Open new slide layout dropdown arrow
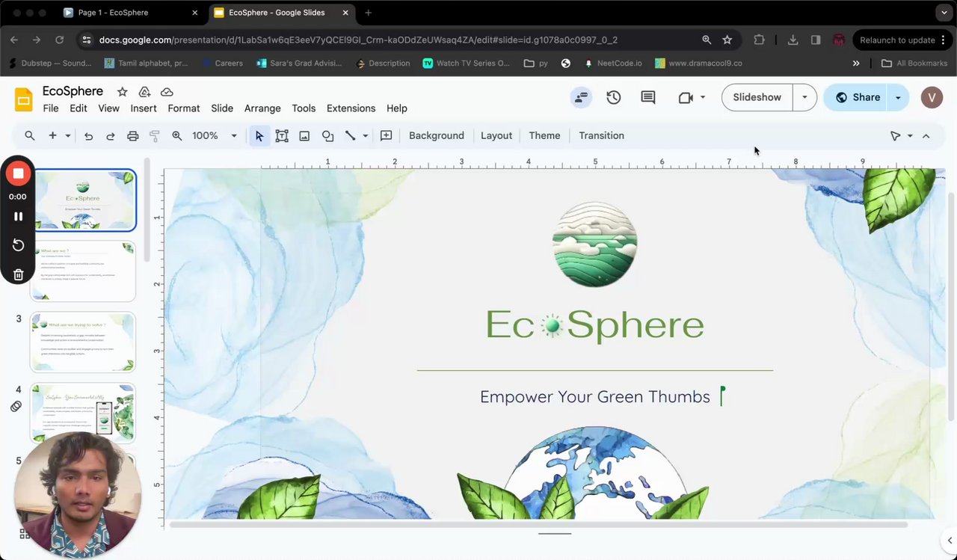Screen dimensions: 957x560 [x=67, y=135]
